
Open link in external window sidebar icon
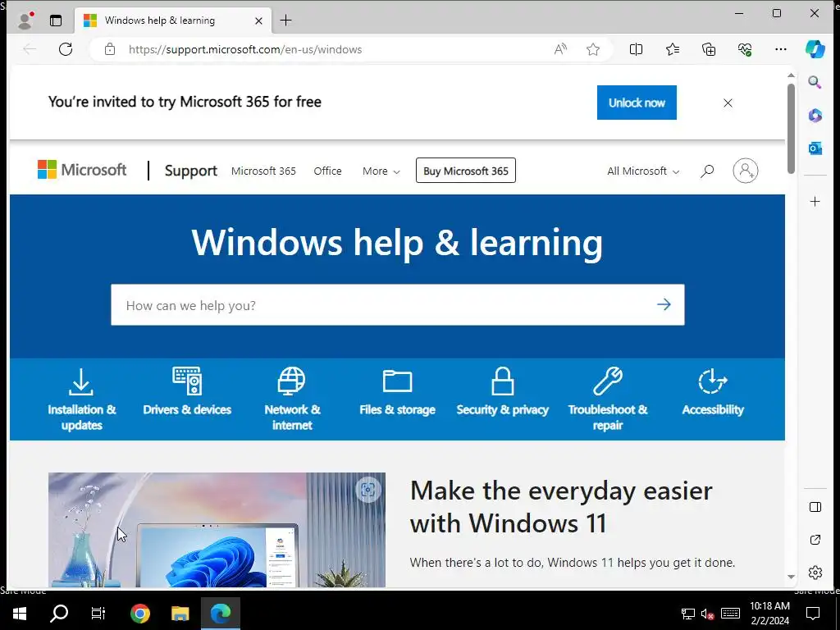(x=815, y=540)
